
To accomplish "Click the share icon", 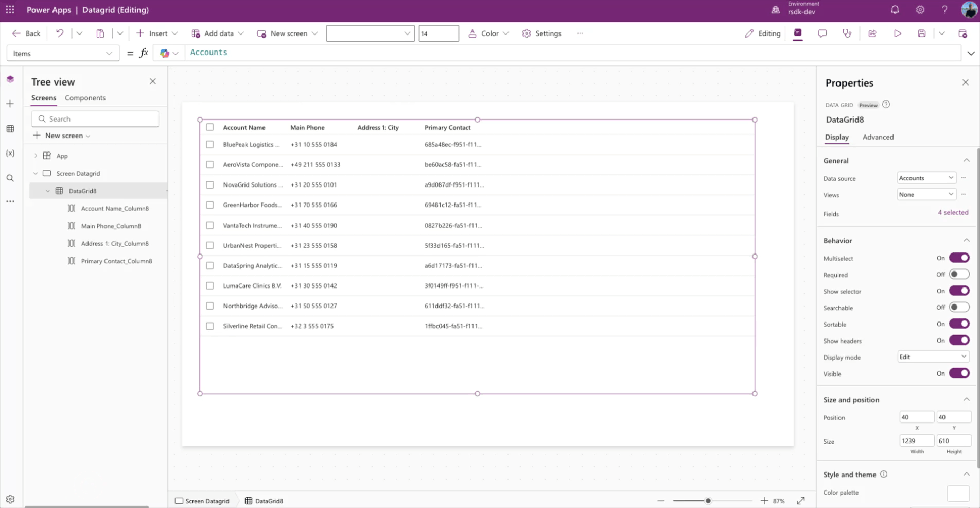I will 872,33.
